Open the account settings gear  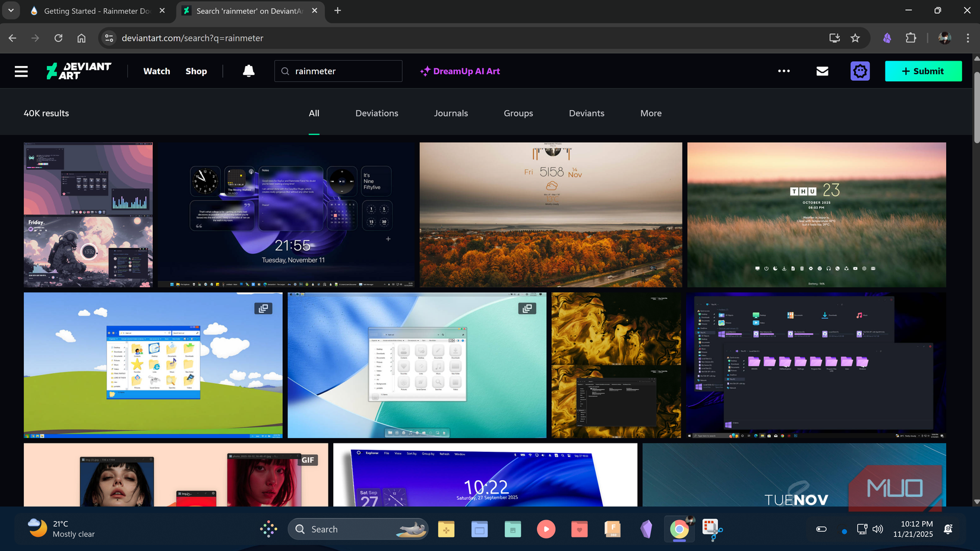[859, 71]
